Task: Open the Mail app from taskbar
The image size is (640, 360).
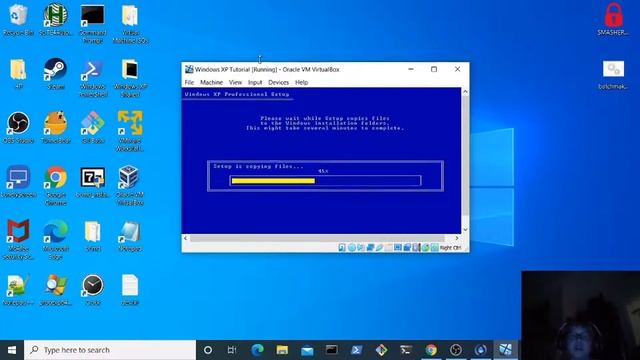Action: tap(307, 350)
